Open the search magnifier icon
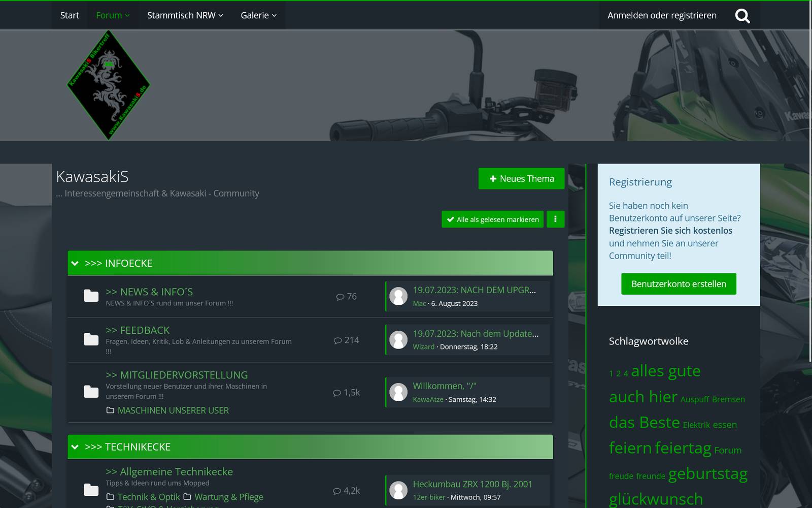Screen dimensions: 812x508 click(742, 16)
